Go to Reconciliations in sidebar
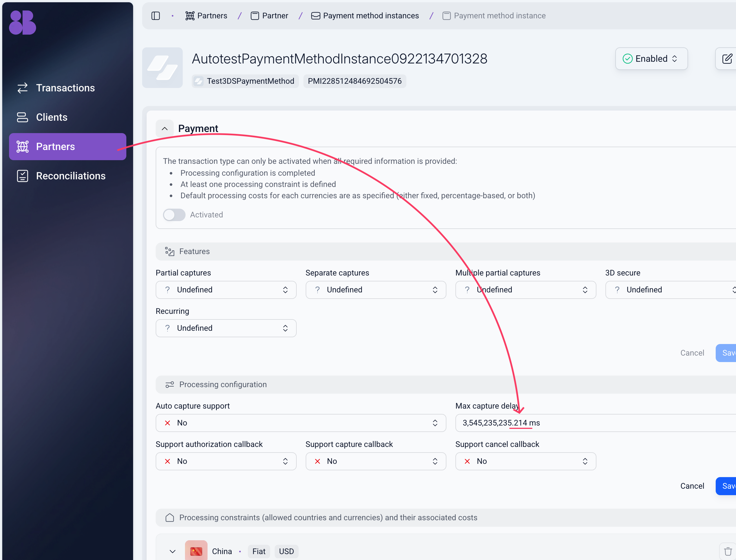The height and width of the screenshot is (560, 736). point(68,176)
